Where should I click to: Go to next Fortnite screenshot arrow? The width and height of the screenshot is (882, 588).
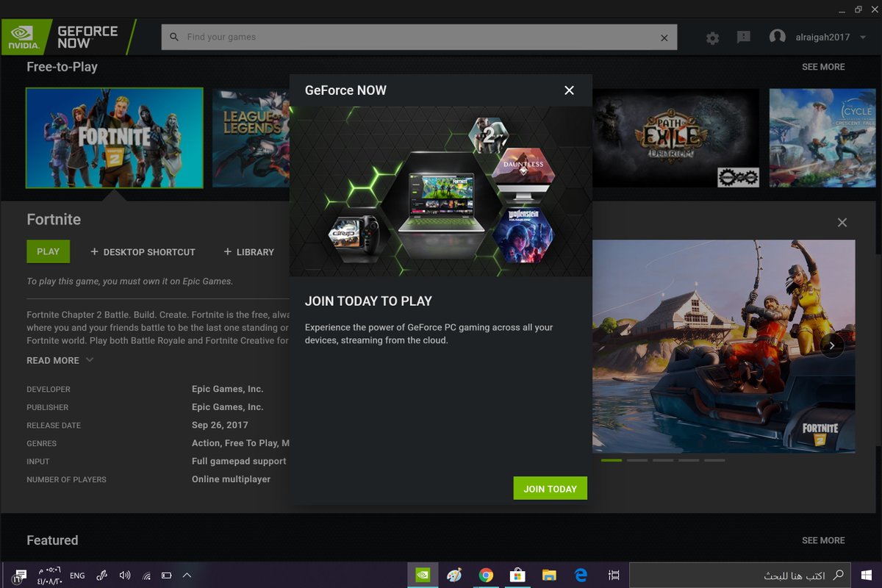point(832,345)
